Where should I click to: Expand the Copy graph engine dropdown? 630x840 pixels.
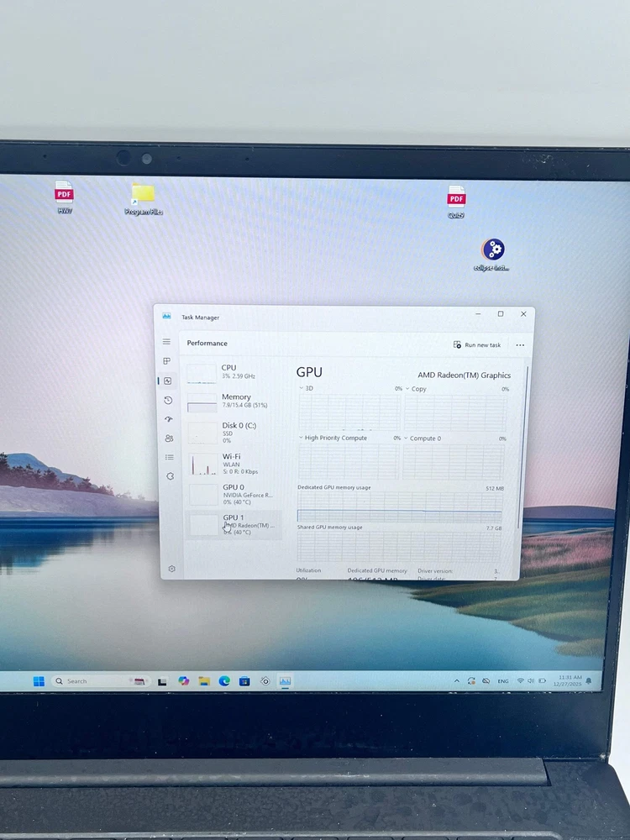click(407, 389)
